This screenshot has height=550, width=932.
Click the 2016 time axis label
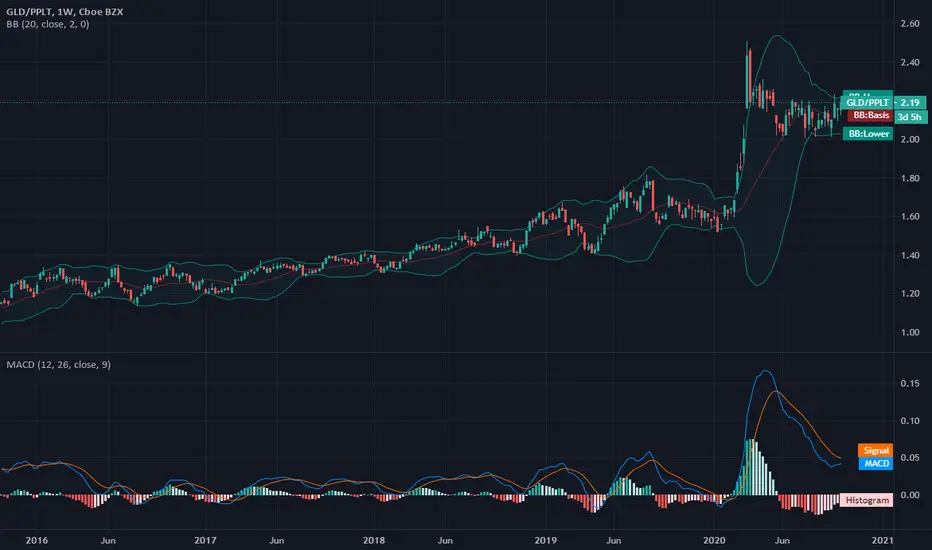[x=36, y=540]
